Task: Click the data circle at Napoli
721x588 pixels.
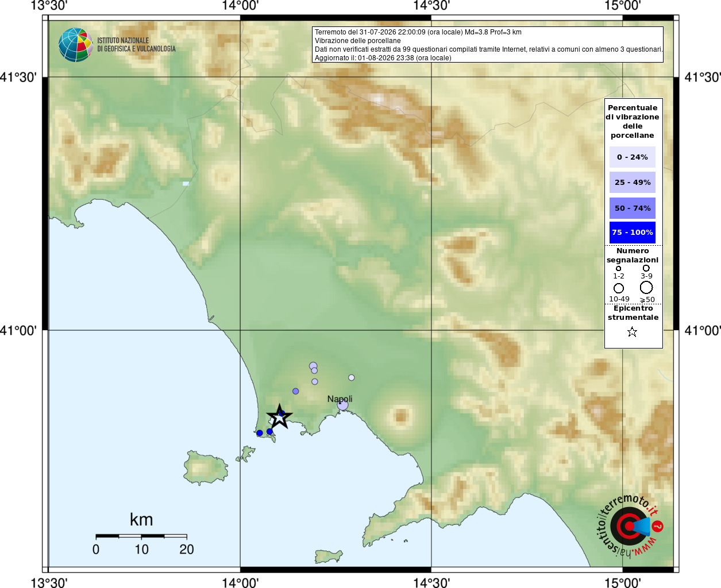Action: [x=342, y=405]
